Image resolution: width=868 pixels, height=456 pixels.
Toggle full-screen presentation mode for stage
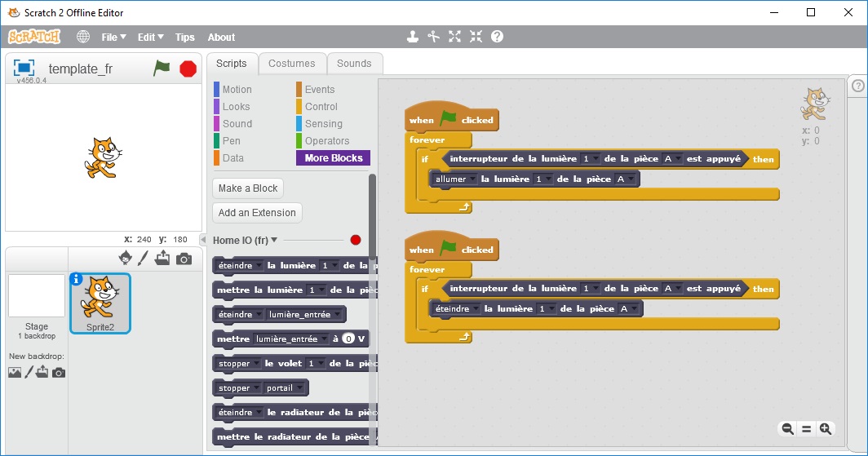(24, 69)
